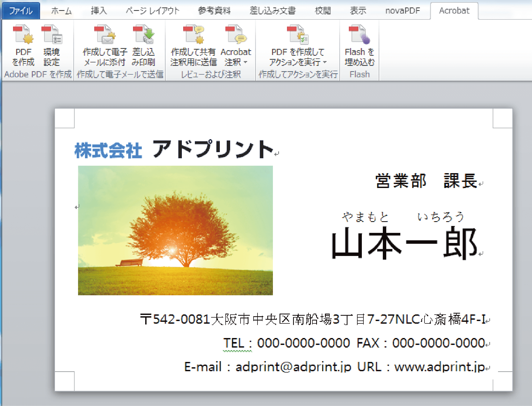Click the 〒542-0081 address line
The width and height of the screenshot is (532, 406).
[x=313, y=319]
